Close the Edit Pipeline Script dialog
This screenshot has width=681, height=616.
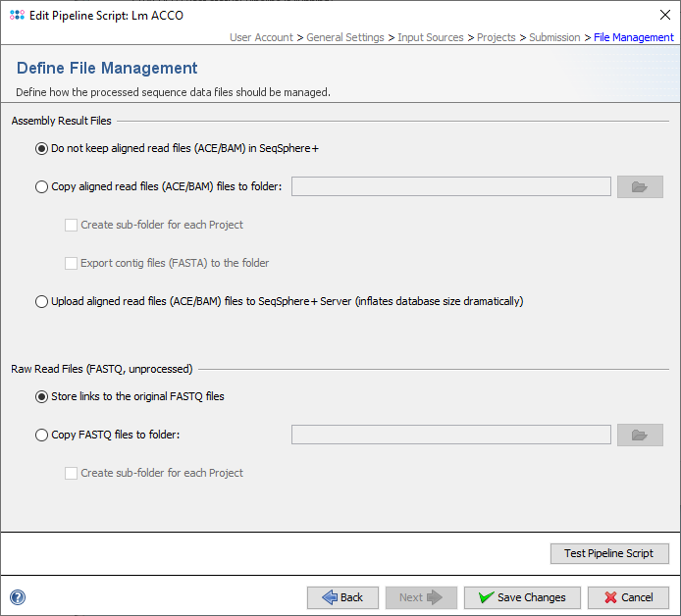[x=660, y=16]
